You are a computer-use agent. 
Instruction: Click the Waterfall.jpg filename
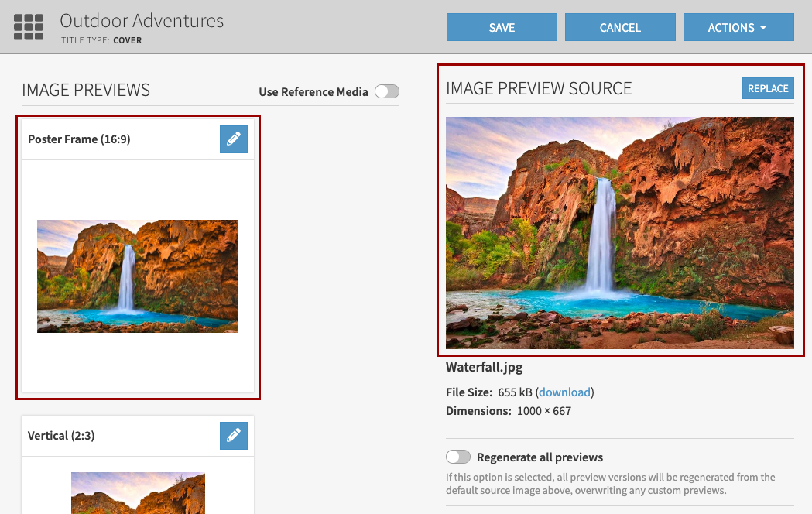[484, 367]
